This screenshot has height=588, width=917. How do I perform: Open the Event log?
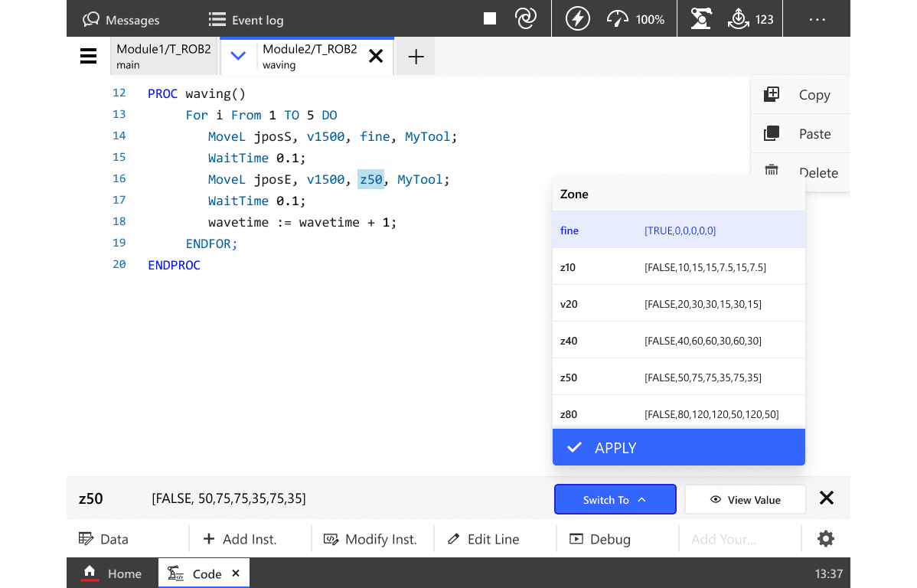click(x=246, y=20)
